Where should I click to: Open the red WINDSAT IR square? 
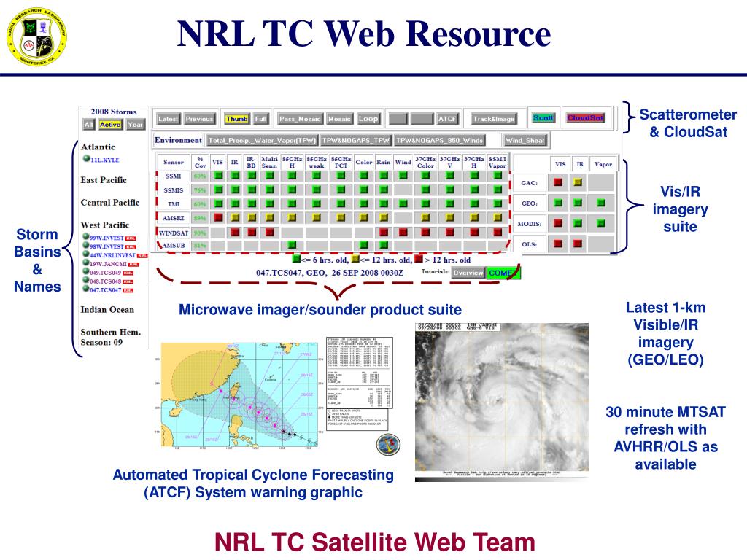coord(235,233)
